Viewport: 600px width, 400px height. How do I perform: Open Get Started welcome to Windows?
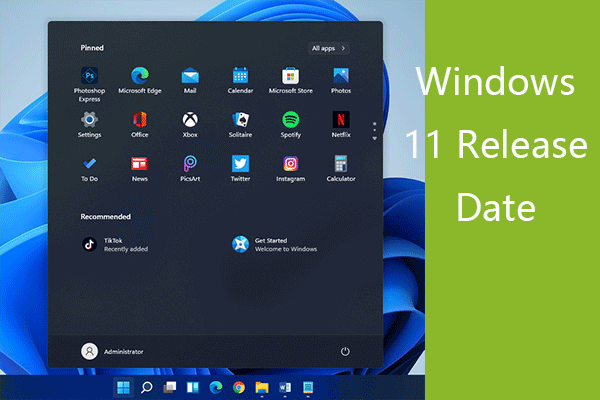[x=274, y=244]
